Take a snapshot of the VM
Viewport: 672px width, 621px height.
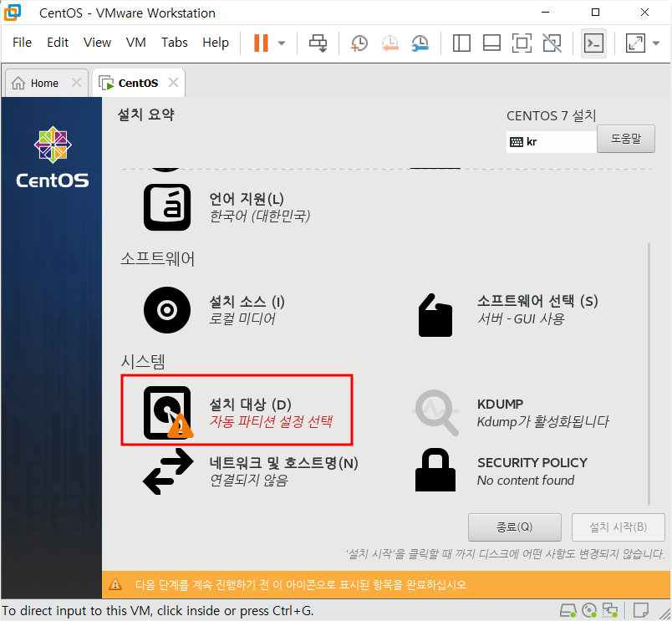[x=359, y=43]
